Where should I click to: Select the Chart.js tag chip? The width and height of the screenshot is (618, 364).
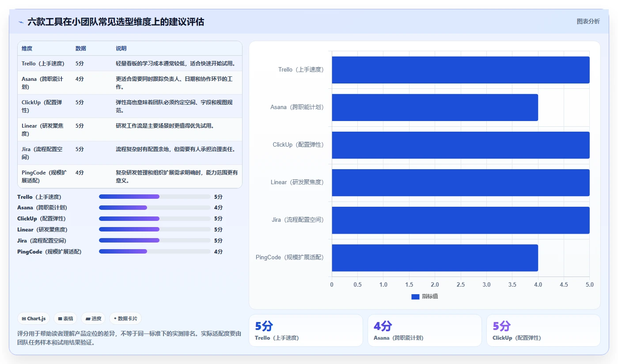point(34,318)
